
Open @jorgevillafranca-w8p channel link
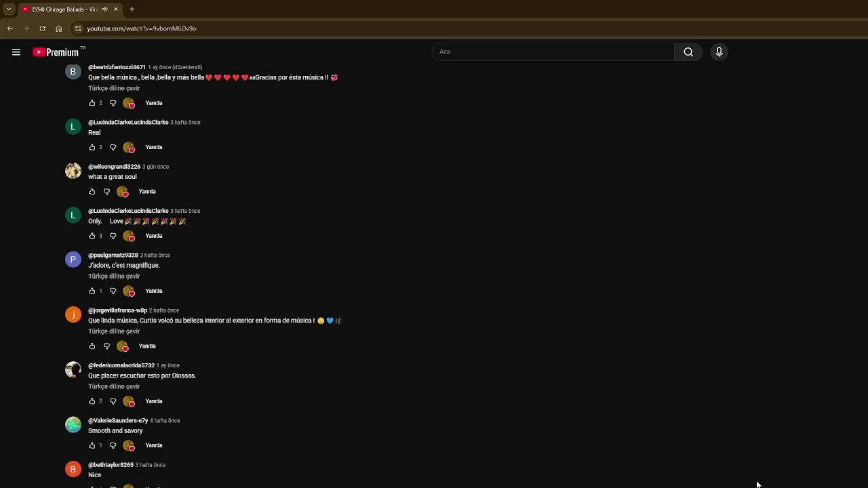click(117, 310)
